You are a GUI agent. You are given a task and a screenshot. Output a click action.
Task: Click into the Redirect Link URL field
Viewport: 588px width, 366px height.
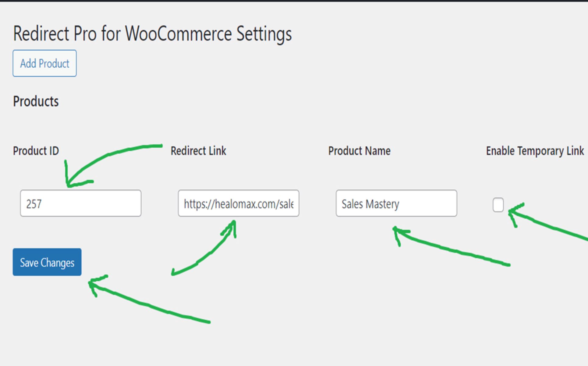[x=238, y=203]
